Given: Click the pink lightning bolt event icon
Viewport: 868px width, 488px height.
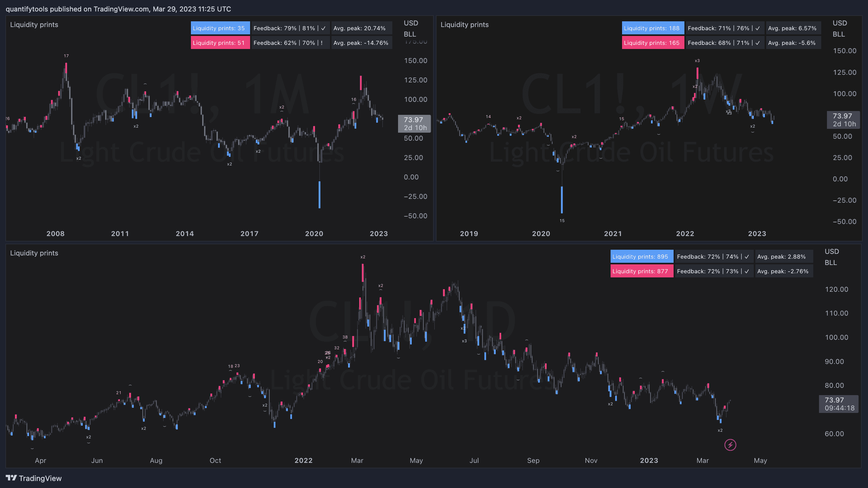Looking at the screenshot, I should point(730,445).
